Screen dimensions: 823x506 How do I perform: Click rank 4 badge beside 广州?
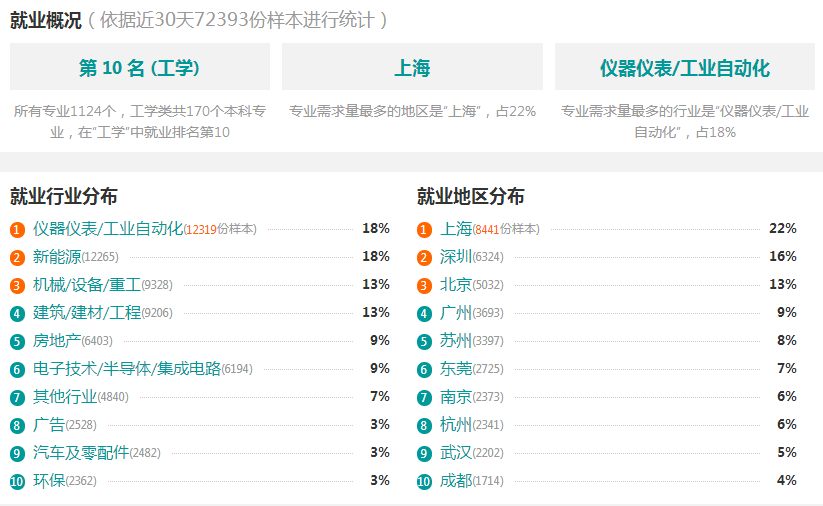click(424, 313)
